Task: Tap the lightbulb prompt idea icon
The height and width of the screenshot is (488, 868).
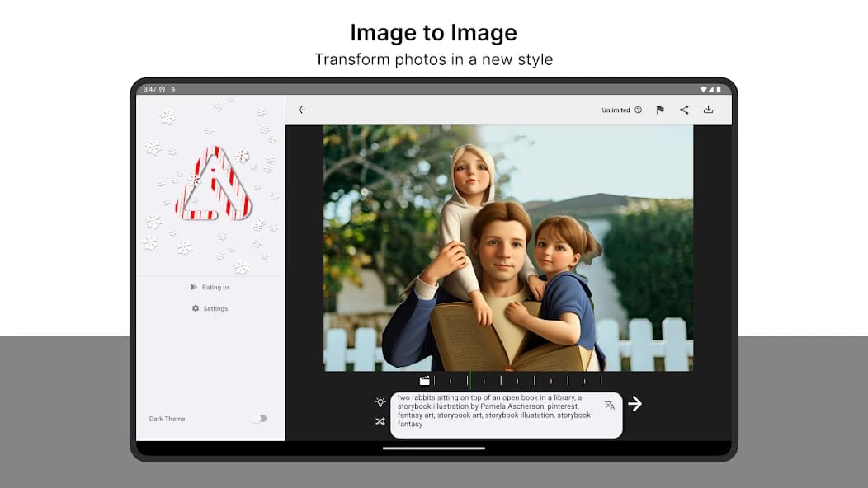Action: 380,402
